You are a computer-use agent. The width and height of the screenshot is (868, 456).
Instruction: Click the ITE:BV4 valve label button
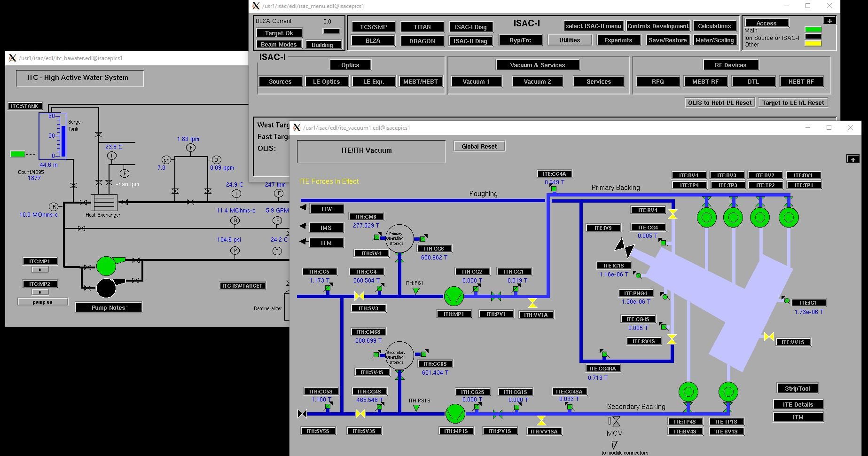point(688,175)
